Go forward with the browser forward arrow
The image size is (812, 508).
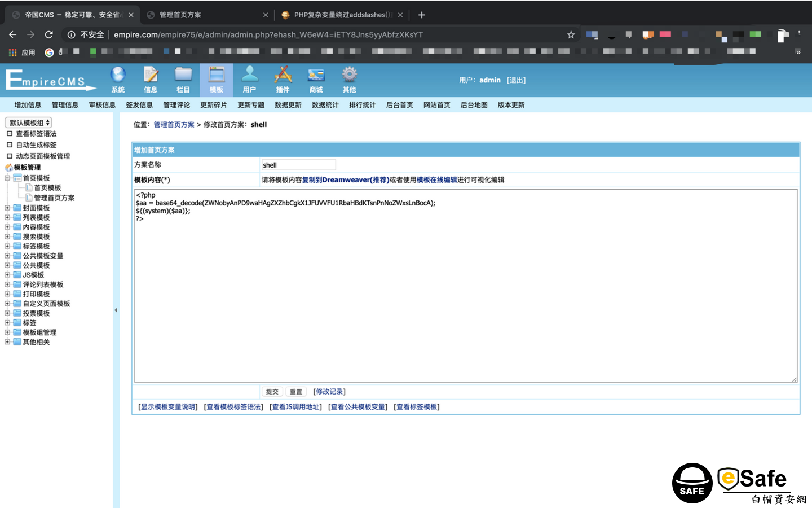click(30, 34)
